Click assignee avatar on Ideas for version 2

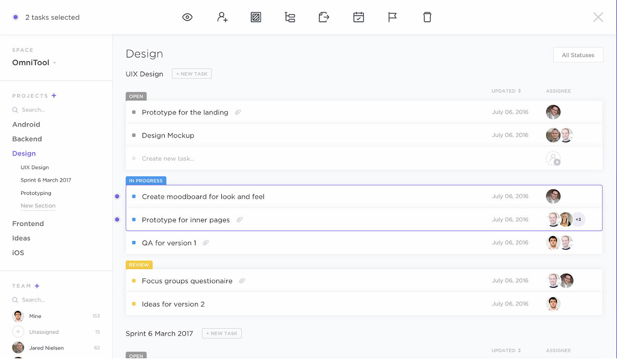tap(553, 304)
